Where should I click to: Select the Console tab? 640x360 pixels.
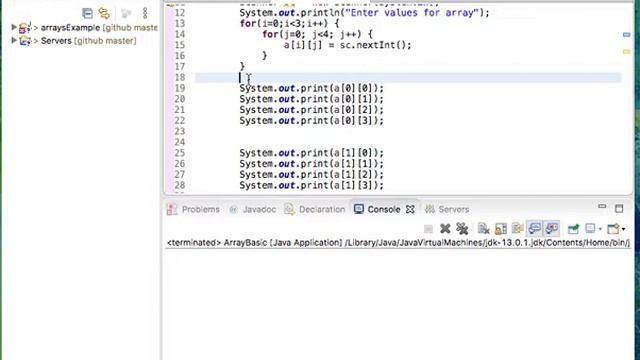[x=384, y=209]
